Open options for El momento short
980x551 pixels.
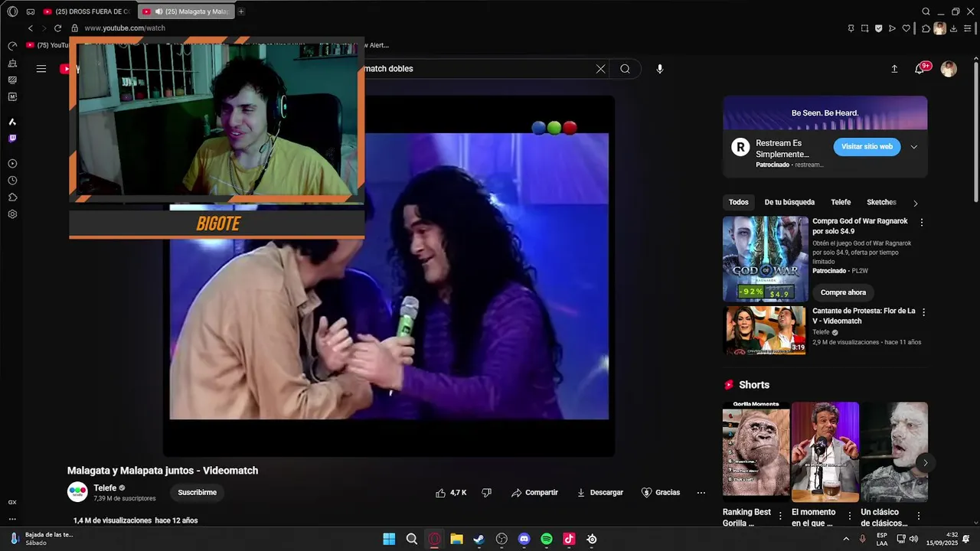coord(849,516)
